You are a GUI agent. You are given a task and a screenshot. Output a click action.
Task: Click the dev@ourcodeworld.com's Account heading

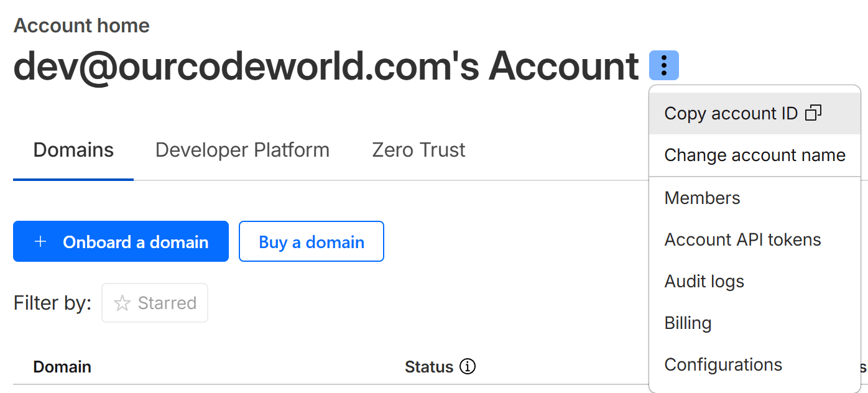pyautogui.click(x=326, y=66)
